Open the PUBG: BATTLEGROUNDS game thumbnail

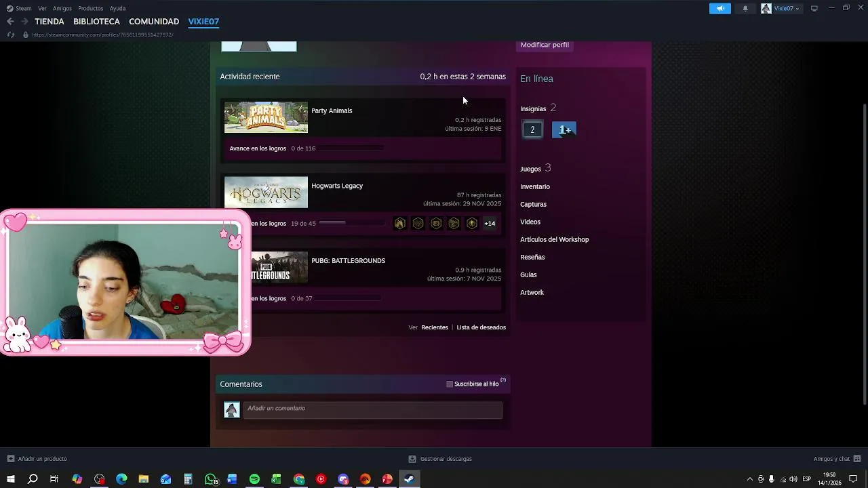pyautogui.click(x=279, y=268)
